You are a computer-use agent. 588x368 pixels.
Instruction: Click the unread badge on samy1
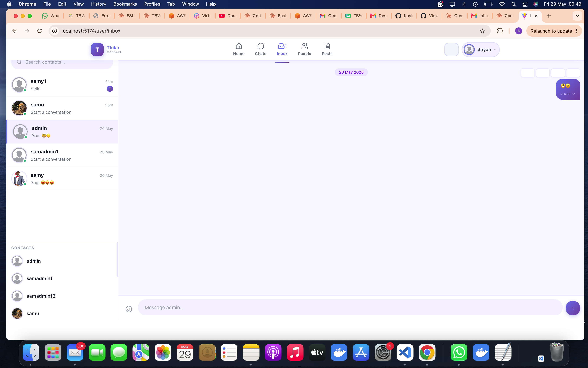tap(110, 89)
